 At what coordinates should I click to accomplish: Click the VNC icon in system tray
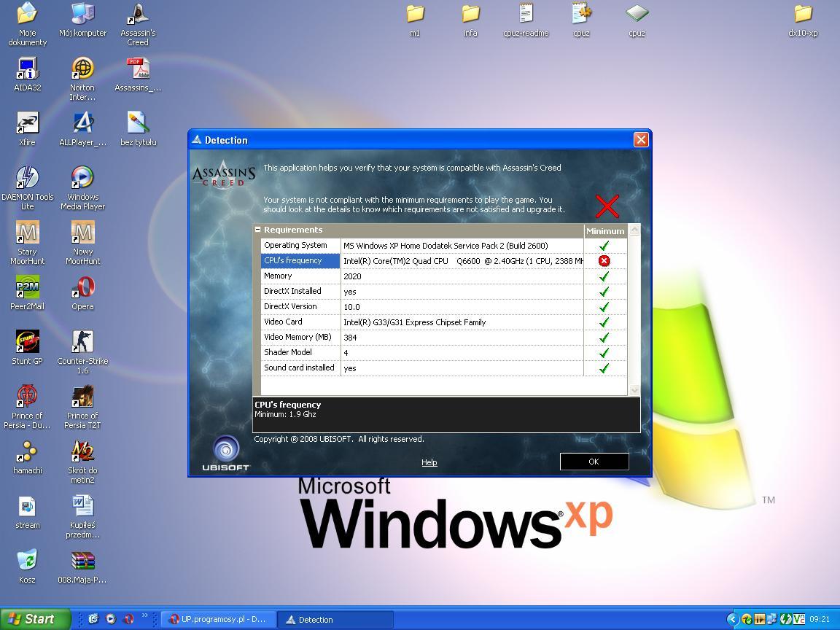(x=798, y=619)
